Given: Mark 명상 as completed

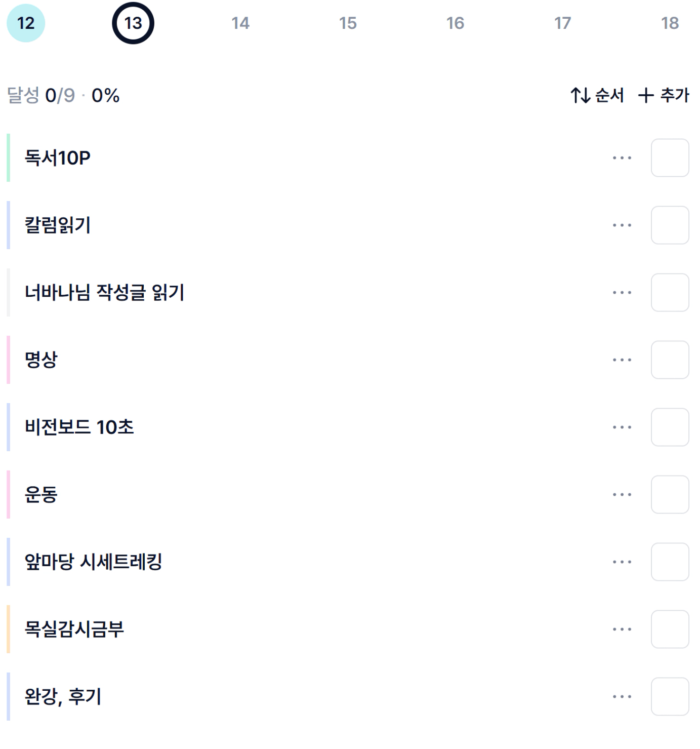Looking at the screenshot, I should tap(670, 360).
